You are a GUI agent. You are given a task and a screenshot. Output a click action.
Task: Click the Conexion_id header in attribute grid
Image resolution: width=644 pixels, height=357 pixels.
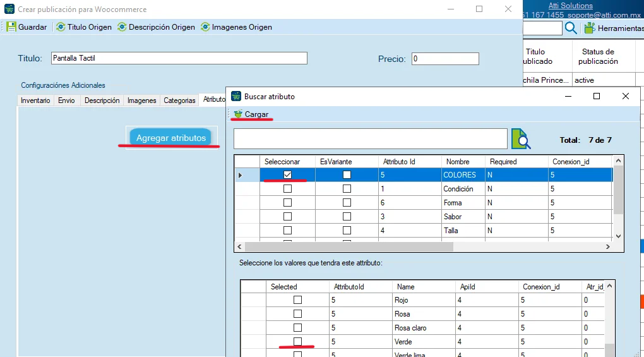coord(580,162)
